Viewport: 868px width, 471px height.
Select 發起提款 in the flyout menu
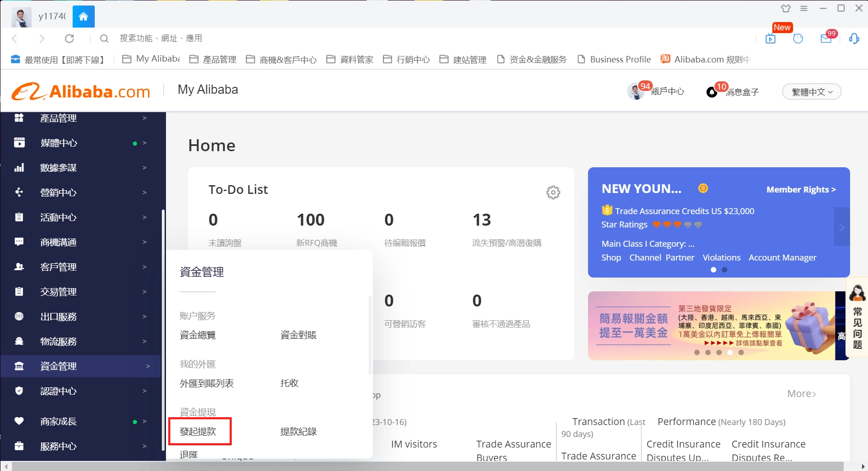coord(198,431)
